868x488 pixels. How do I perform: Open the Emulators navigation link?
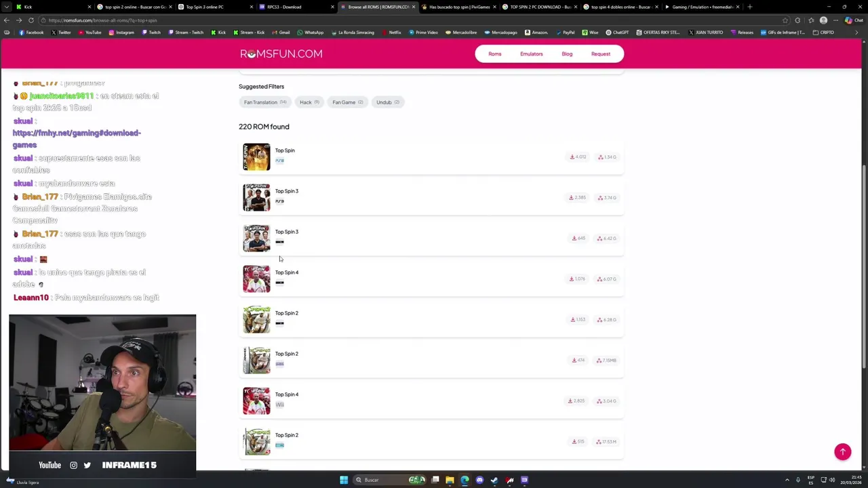click(531, 54)
